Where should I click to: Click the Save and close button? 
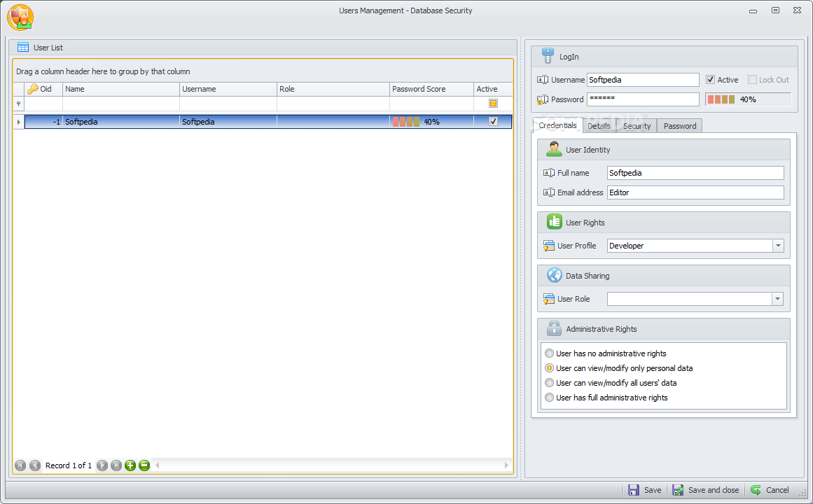point(706,490)
